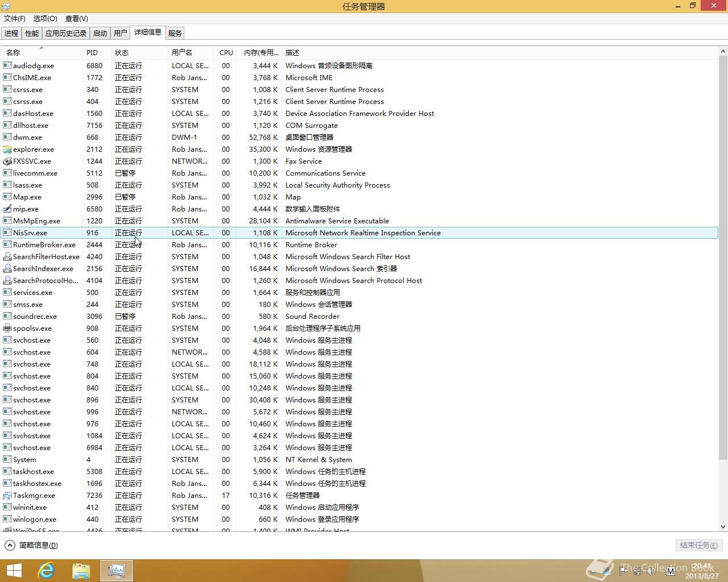Click the FXSSVC.exe fax icon
The width and height of the screenshot is (728, 582).
pos(7,161)
